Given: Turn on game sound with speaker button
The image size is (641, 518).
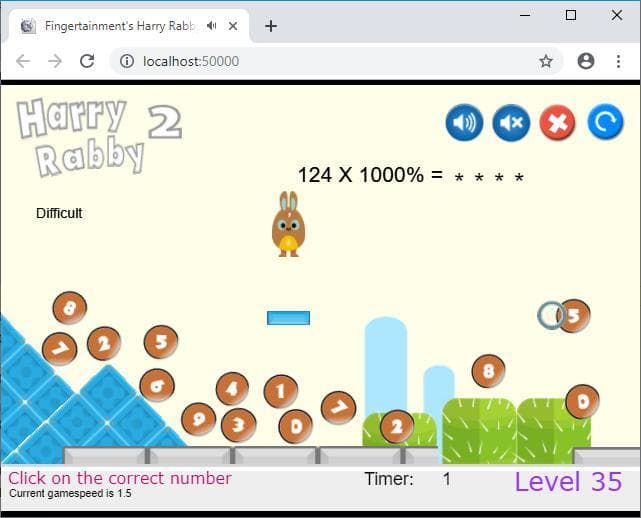Looking at the screenshot, I should (x=464, y=122).
